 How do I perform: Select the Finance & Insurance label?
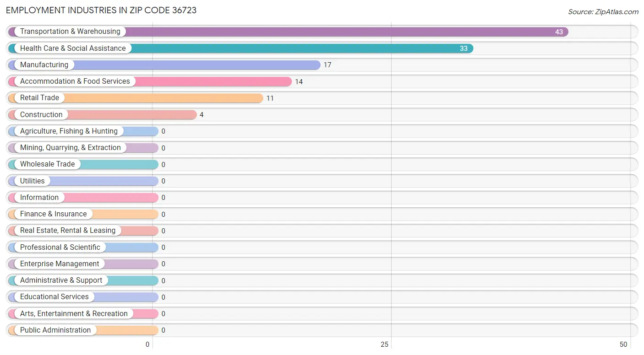[53, 214]
